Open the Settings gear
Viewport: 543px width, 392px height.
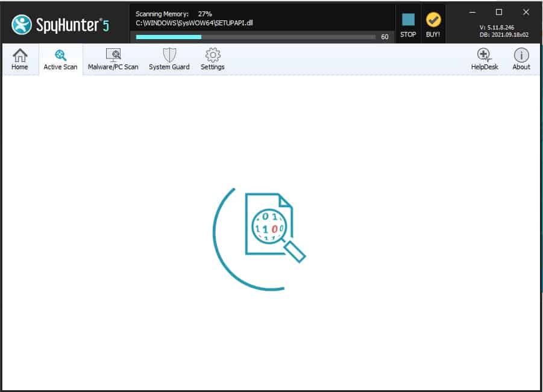click(213, 60)
